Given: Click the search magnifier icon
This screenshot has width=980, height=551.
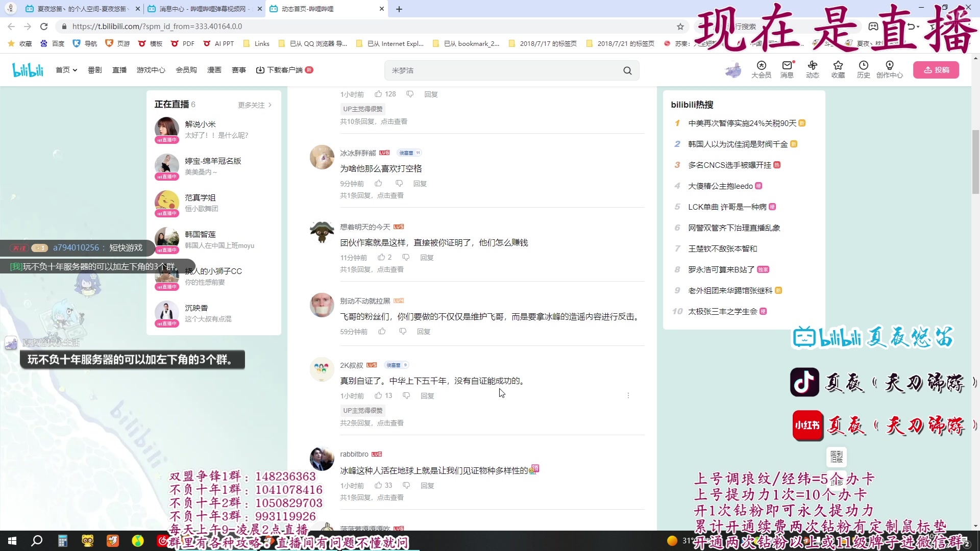Looking at the screenshot, I should click(627, 70).
